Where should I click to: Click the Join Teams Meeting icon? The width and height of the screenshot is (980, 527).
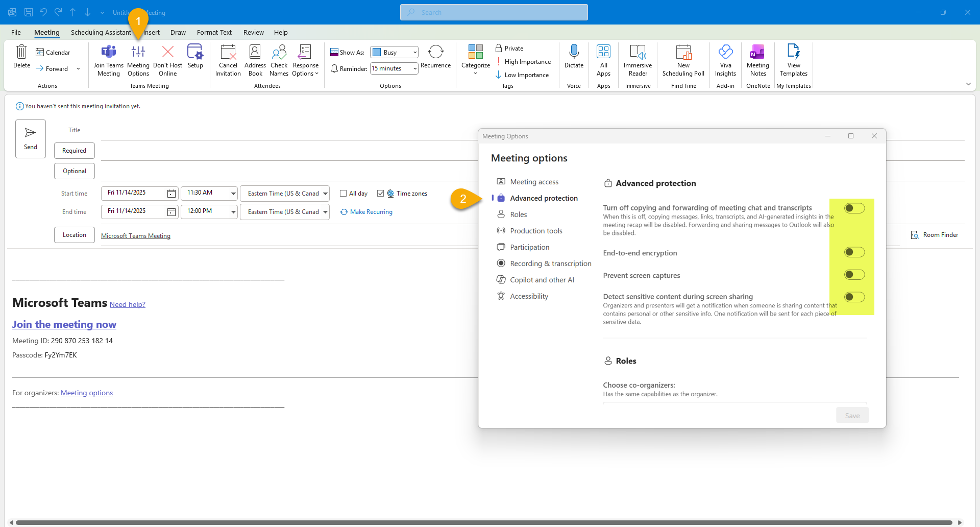108,60
